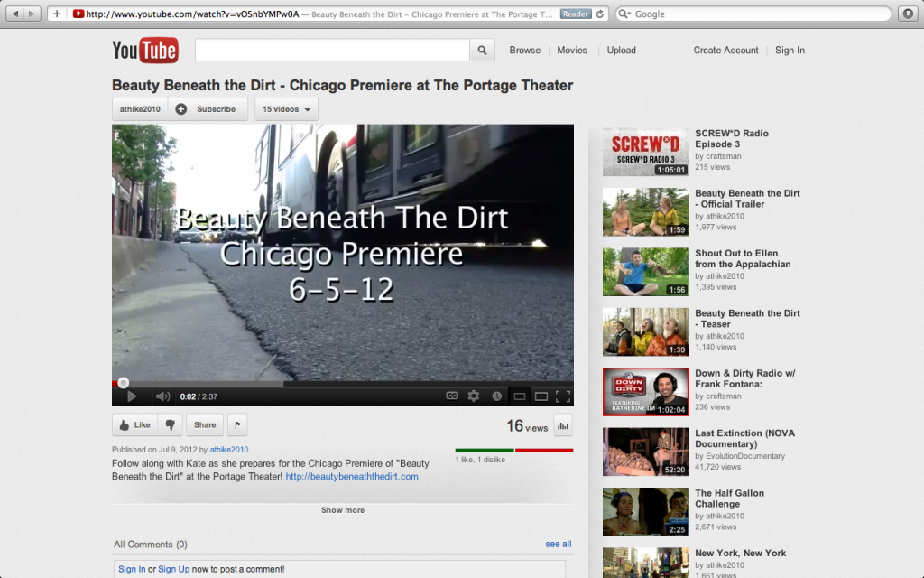The height and width of the screenshot is (578, 924).
Task: Click the like/dislike rating bar
Action: [513, 450]
